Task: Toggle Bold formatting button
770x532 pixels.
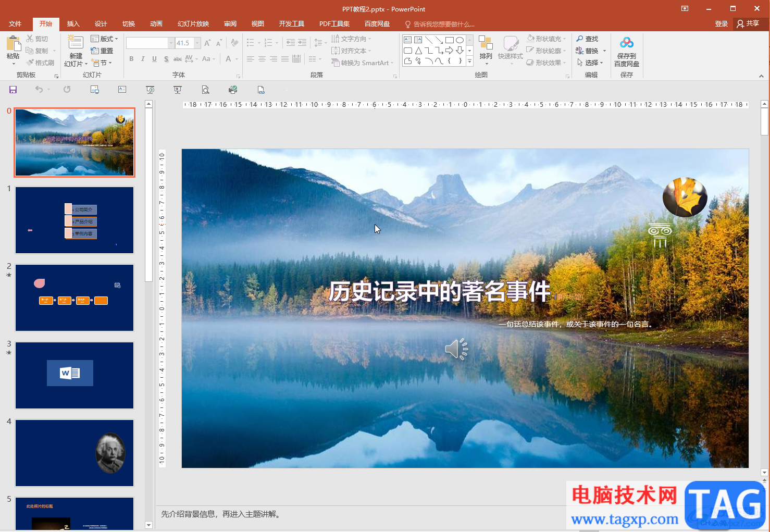Action: pos(131,59)
